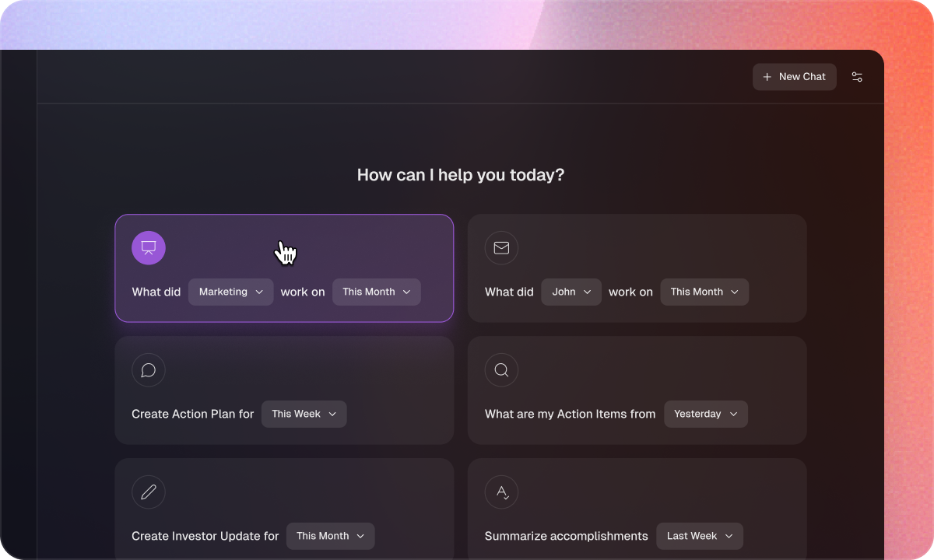Screen dimensions: 934x560
Task: Click the chat bubble icon on Action Plan card
Action: 149,369
